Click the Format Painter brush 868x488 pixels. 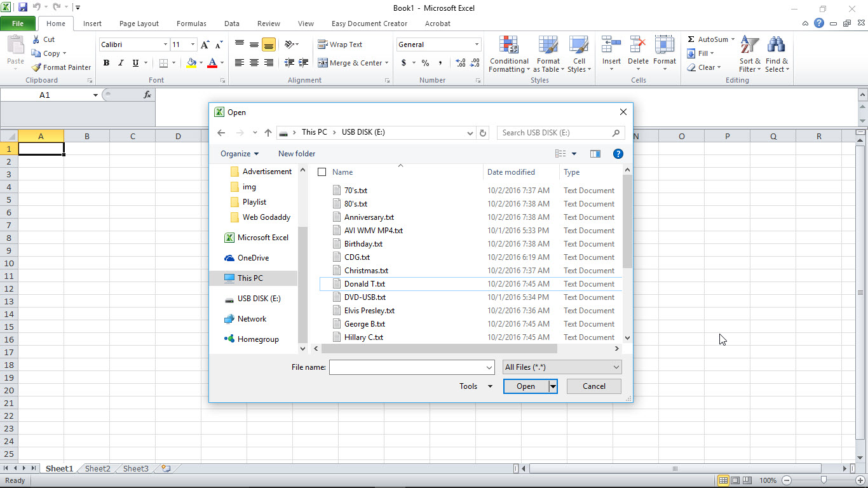36,67
